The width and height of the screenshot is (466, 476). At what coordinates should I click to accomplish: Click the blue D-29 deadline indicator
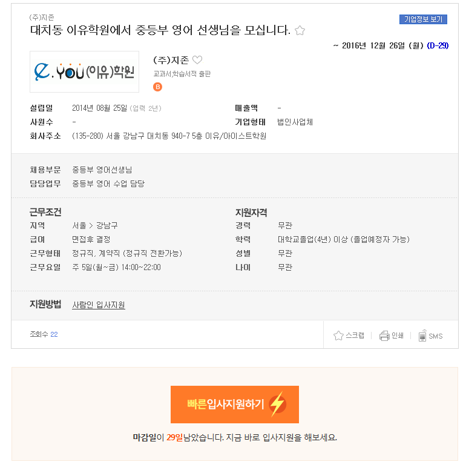point(438,45)
